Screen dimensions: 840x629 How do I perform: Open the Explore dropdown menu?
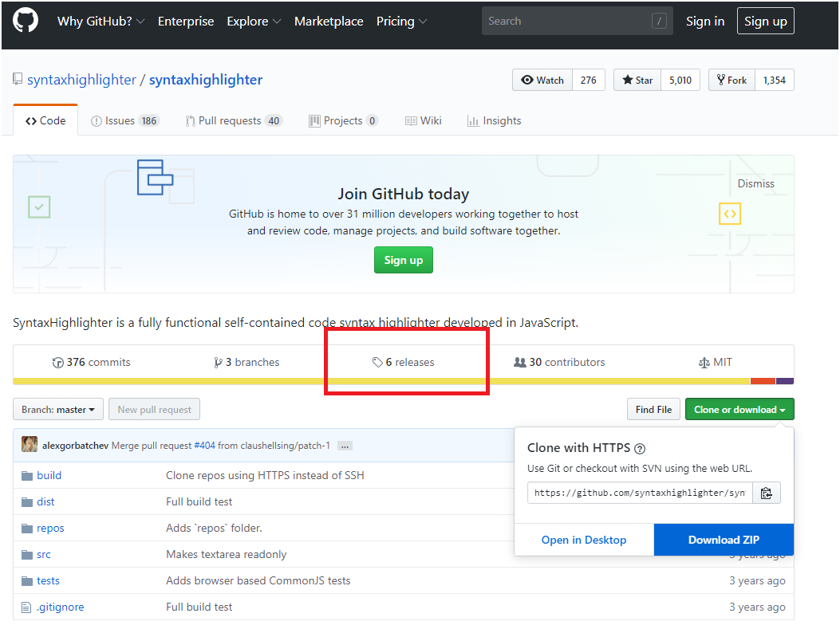(x=254, y=21)
